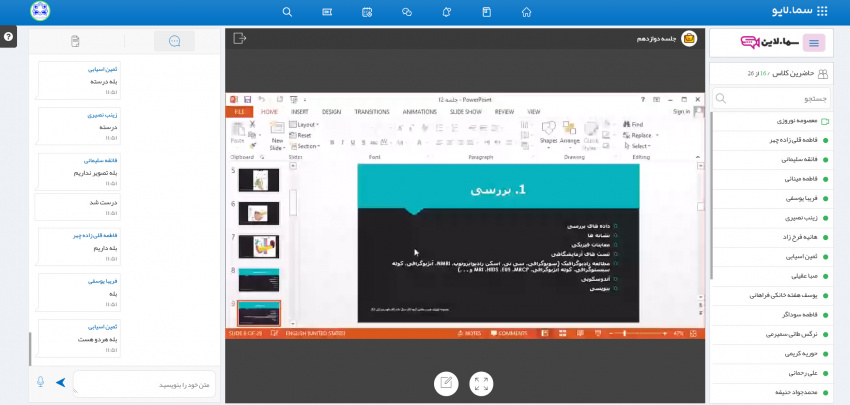Click the exit session icon above presentation
The width and height of the screenshot is (850, 405).
click(x=239, y=38)
